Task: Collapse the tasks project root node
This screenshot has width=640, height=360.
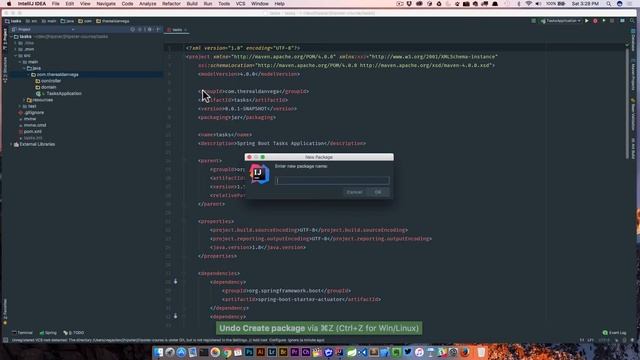Action: [11, 36]
